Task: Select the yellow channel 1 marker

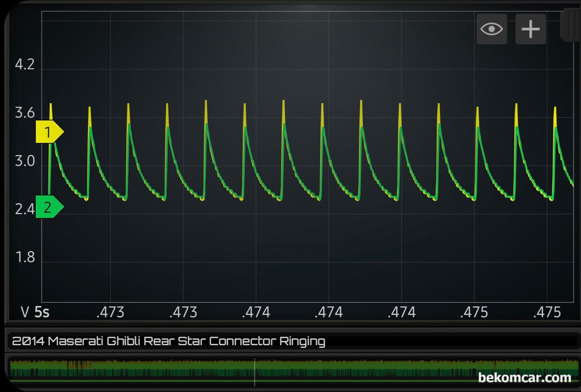Action: [x=49, y=132]
